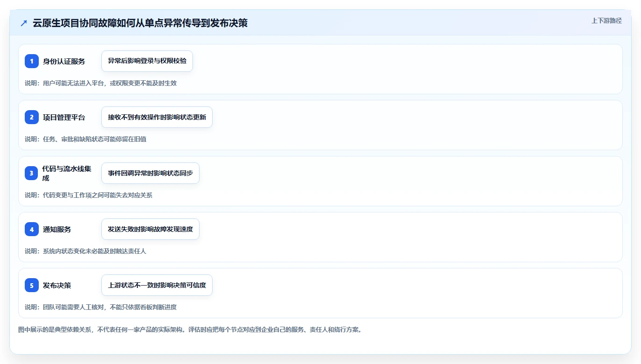Viewport: 641px width, 364px height.
Task: Click the number 3 step badge
Action: [x=32, y=173]
